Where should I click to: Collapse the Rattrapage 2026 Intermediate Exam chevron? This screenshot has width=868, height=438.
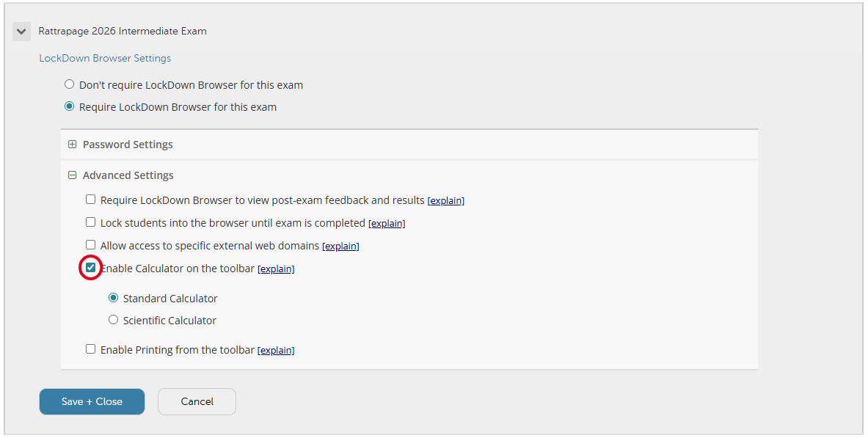point(22,32)
